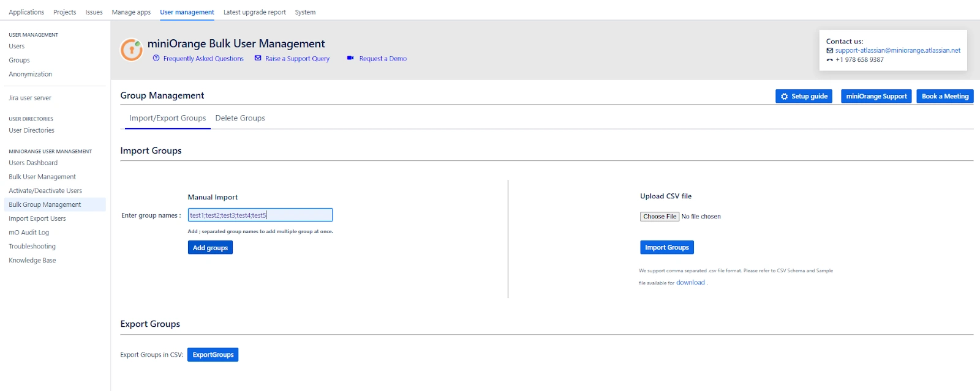Click the No file chosen text
Screen dimensions: 980x391
701,217
